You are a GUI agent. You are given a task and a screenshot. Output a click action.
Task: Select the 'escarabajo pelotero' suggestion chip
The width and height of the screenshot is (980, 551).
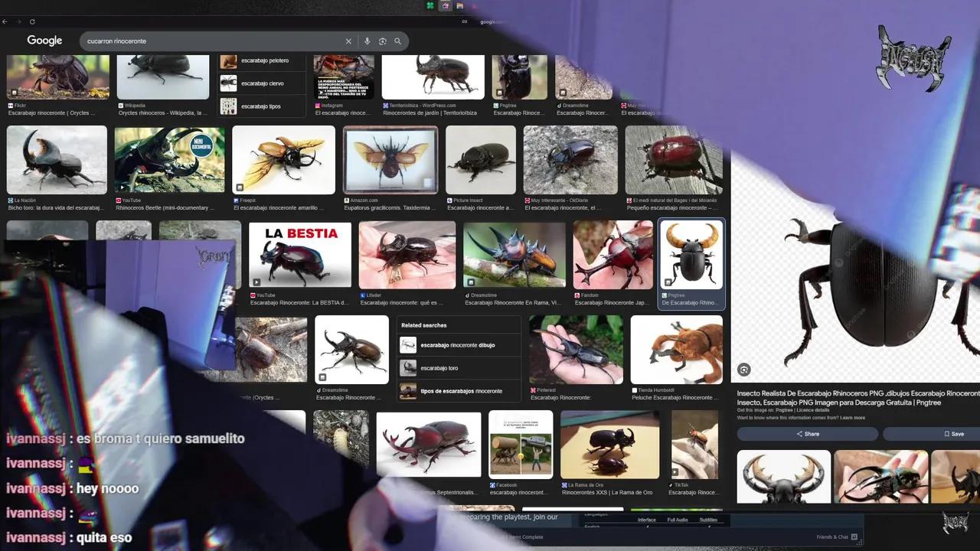(263, 60)
